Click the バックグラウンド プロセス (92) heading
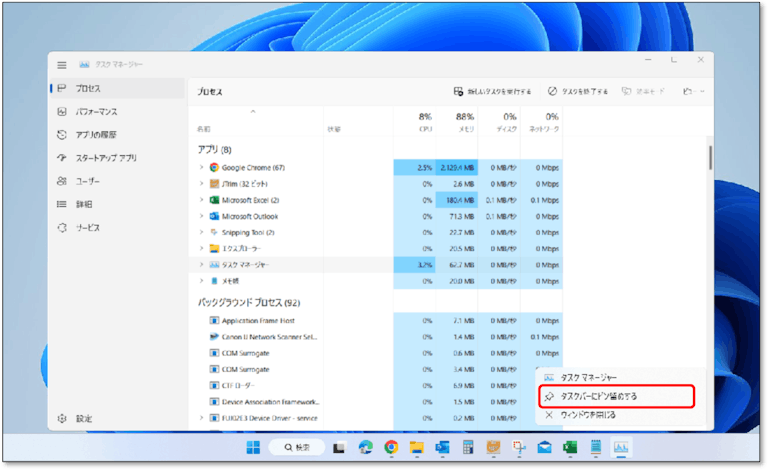This screenshot has width=768, height=470. click(249, 303)
